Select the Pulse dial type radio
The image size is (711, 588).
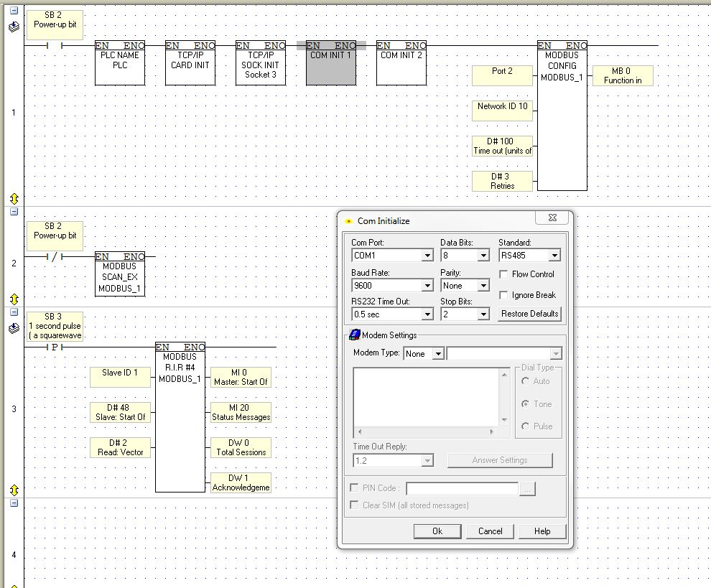pyautogui.click(x=526, y=426)
